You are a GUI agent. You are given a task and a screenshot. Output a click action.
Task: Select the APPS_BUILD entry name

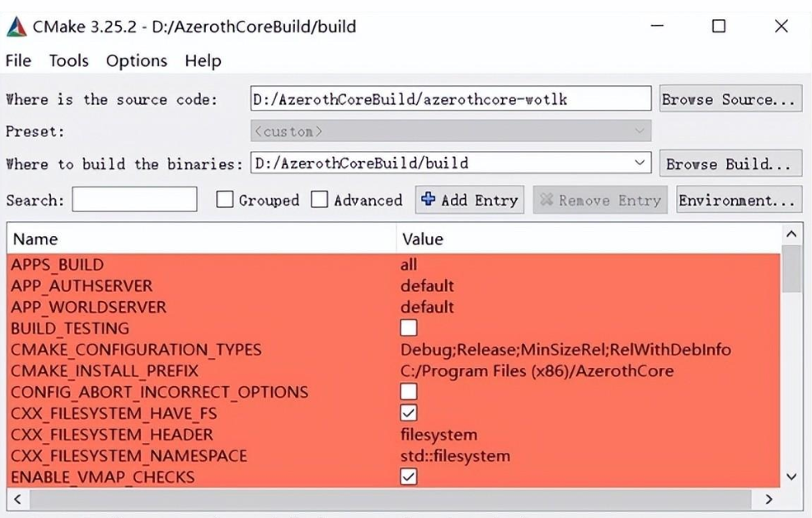pos(57,264)
